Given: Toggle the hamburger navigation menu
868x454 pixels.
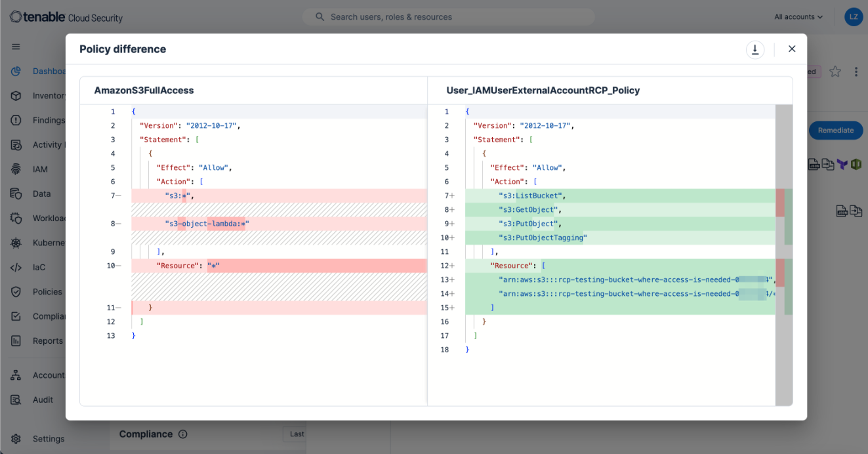Looking at the screenshot, I should (x=16, y=47).
